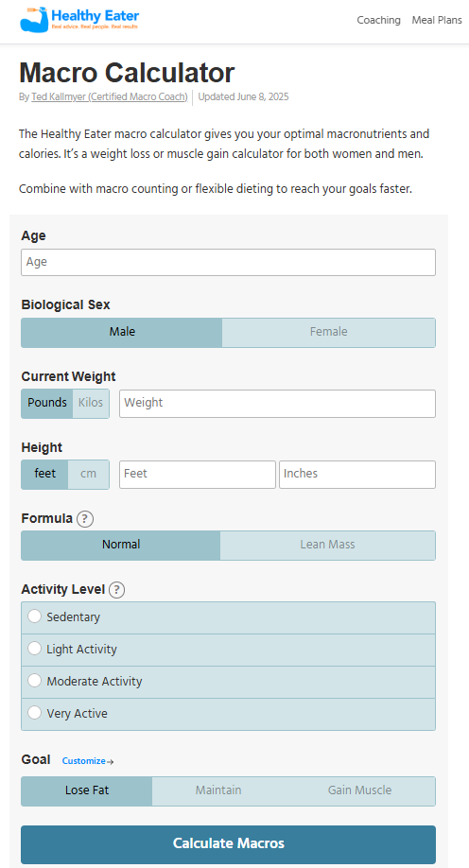Select Male as biological sex
Image resolution: width=469 pixels, height=868 pixels.
122,332
